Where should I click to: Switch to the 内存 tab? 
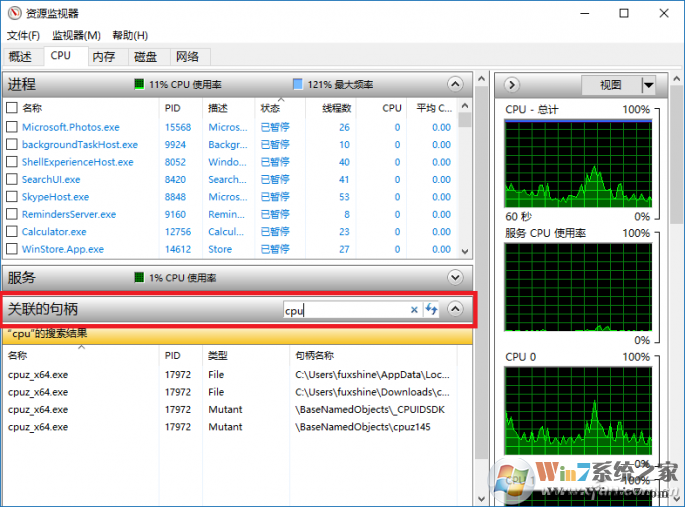pyautogui.click(x=103, y=57)
